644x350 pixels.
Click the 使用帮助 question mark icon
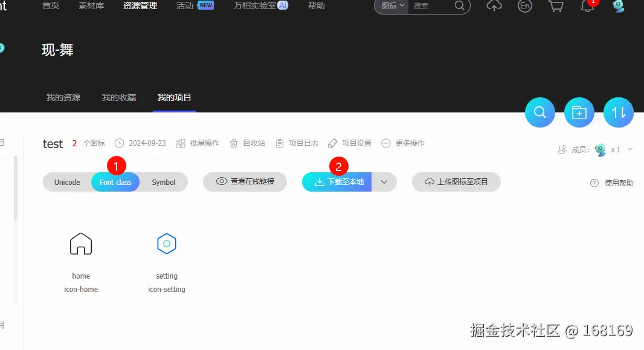(594, 183)
